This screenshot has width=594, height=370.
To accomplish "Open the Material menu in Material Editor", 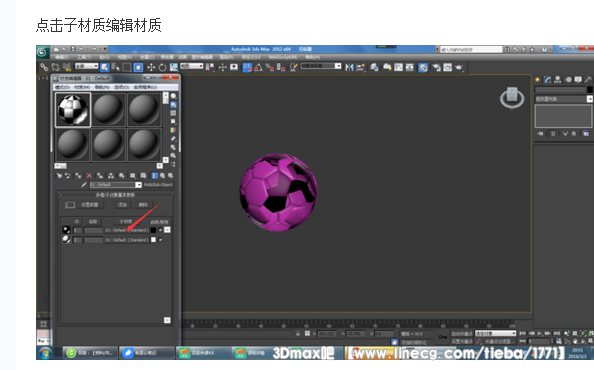I will coord(82,87).
